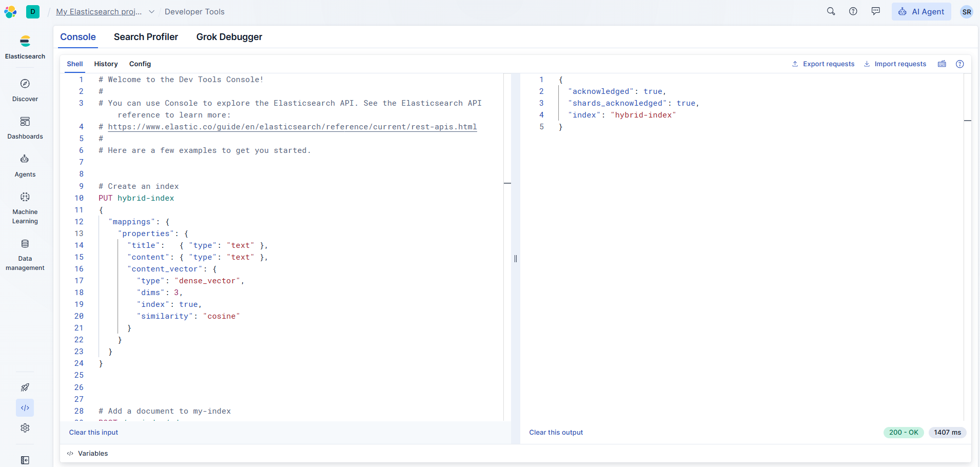Expand the Variables panel
980x467 pixels.
click(x=87, y=454)
